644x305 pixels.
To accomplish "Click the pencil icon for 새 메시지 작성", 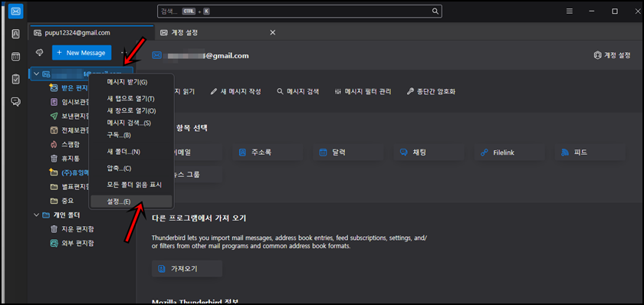I will pyautogui.click(x=214, y=91).
